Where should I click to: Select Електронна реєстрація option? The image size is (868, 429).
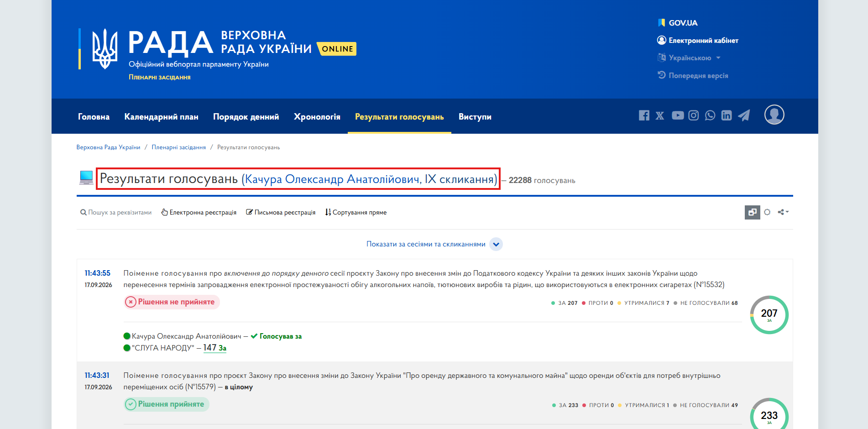[199, 212]
